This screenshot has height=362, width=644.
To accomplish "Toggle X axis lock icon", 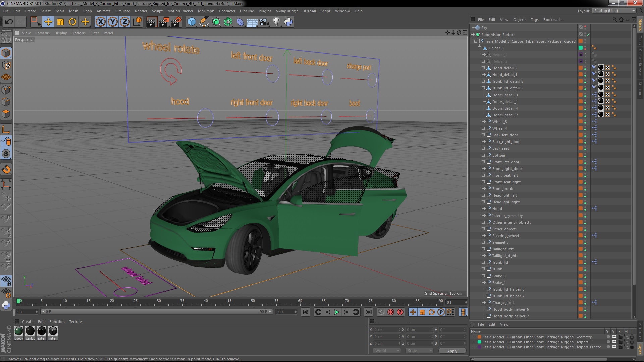I will [100, 22].
